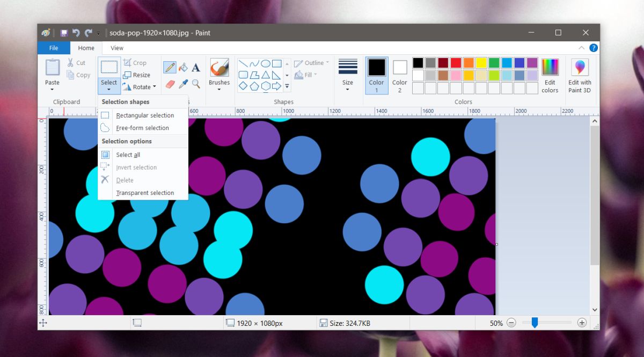Screen dimensions: 644x357
Task: Open the Paint Help icon
Action: [594, 48]
